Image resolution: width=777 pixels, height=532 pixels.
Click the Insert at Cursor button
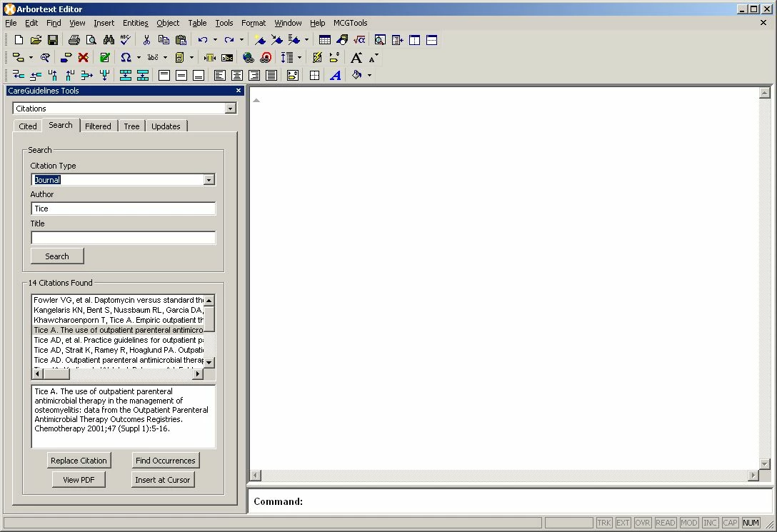(x=163, y=479)
